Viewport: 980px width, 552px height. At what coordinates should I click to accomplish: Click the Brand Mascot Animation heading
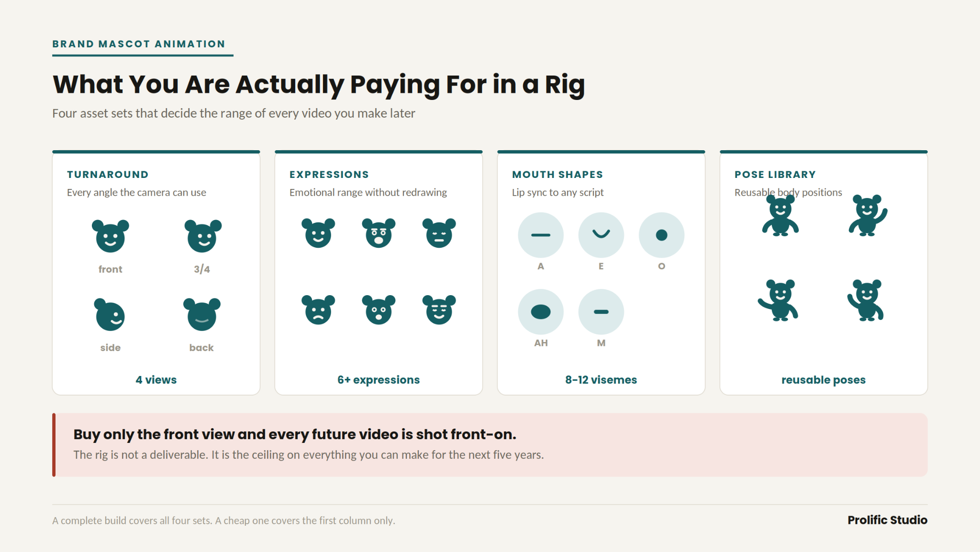click(x=139, y=44)
